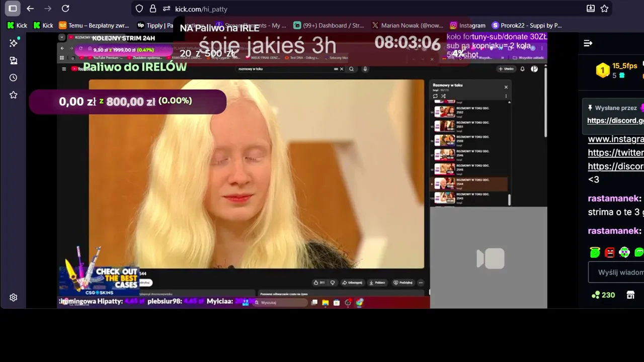The width and height of the screenshot is (644, 362).
Task: Open first rastamanek username in chat
Action: click(614, 199)
